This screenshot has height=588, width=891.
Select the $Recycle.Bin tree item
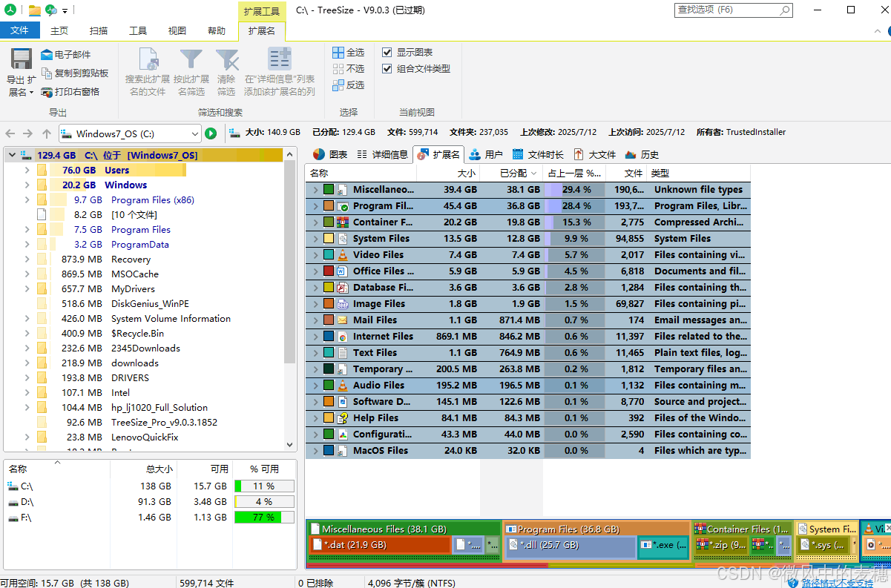coord(137,334)
